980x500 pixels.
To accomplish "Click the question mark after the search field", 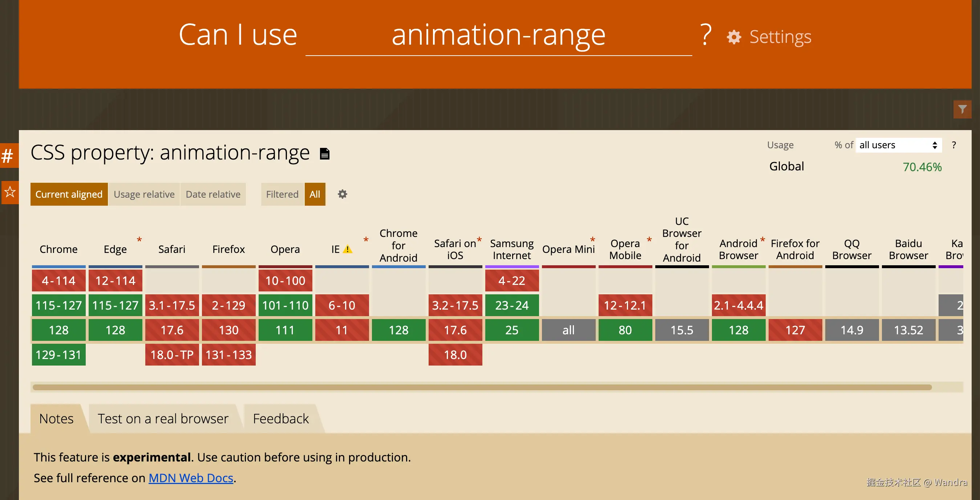I will point(706,35).
